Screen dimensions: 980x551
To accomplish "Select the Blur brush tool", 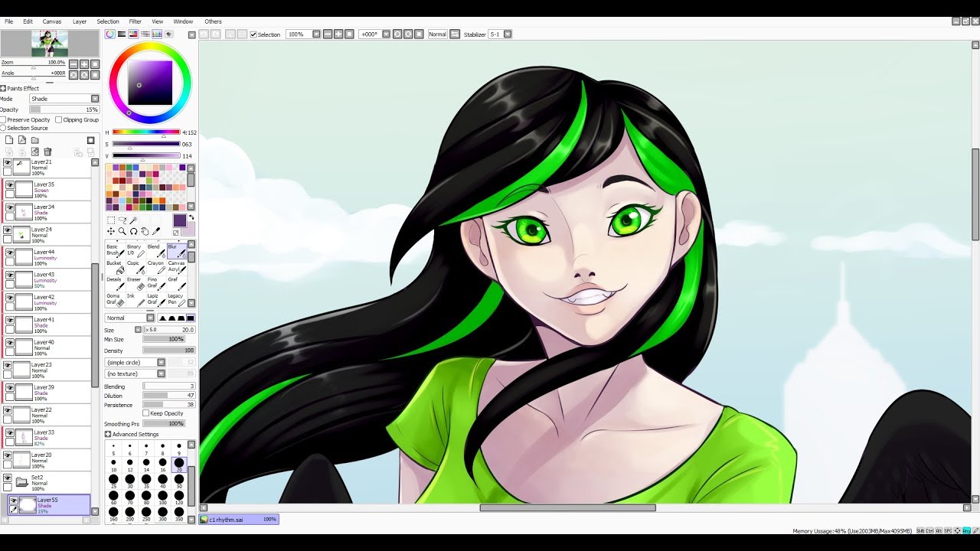I will (176, 250).
